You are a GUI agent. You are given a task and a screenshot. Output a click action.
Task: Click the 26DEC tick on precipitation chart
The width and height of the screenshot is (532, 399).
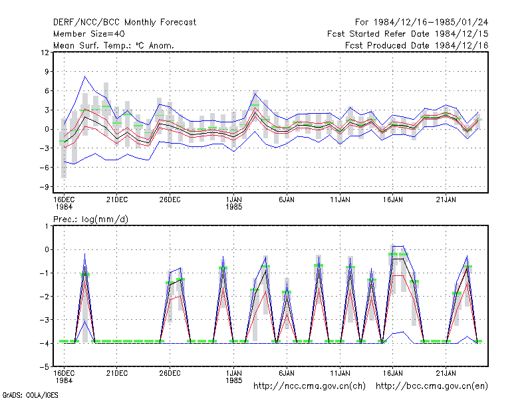[170, 373]
